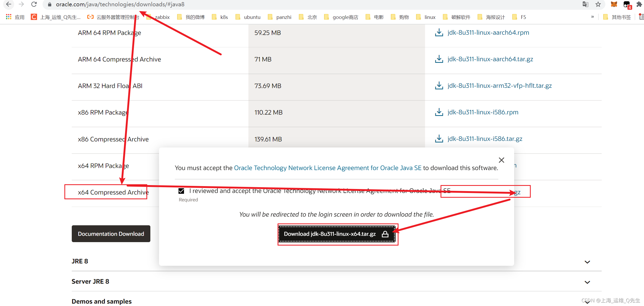Select the ARM 32 Hard Float ABI label
The height and width of the screenshot is (306, 644).
pos(110,86)
